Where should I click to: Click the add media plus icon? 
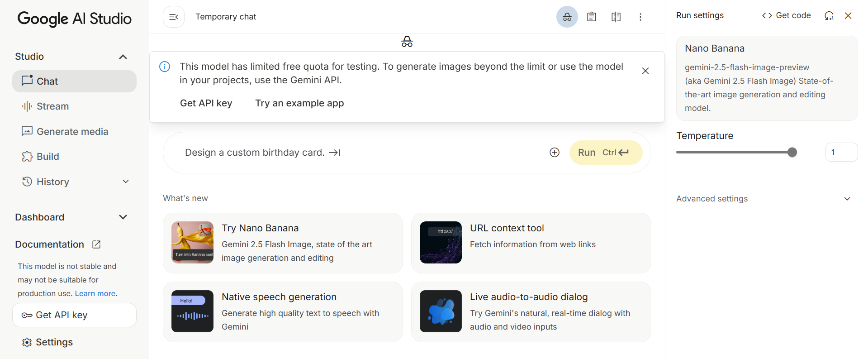click(555, 153)
